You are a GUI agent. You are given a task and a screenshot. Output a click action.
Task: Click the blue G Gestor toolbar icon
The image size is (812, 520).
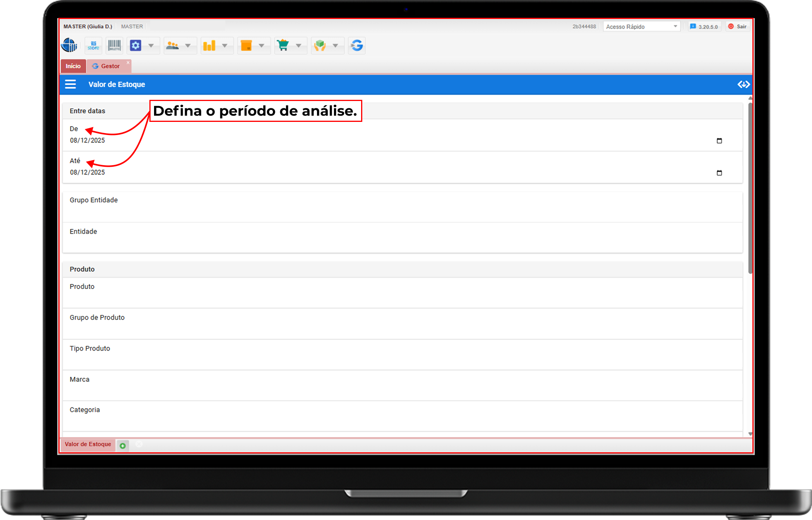pos(357,46)
